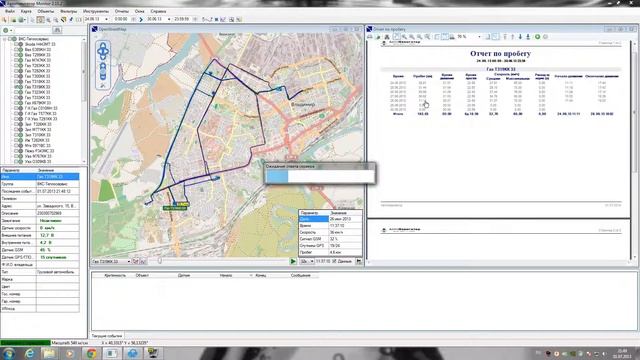The image size is (640, 360).
Task: Open the Windows Start button
Action: (x=9, y=353)
